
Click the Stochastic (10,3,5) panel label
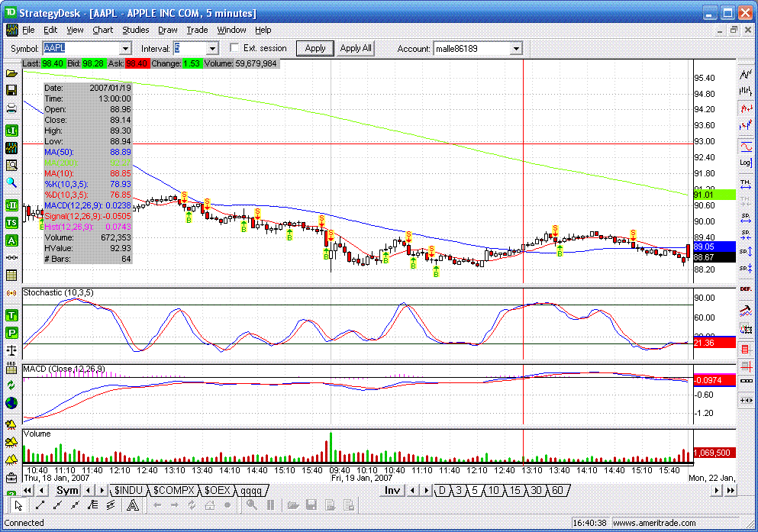59,292
